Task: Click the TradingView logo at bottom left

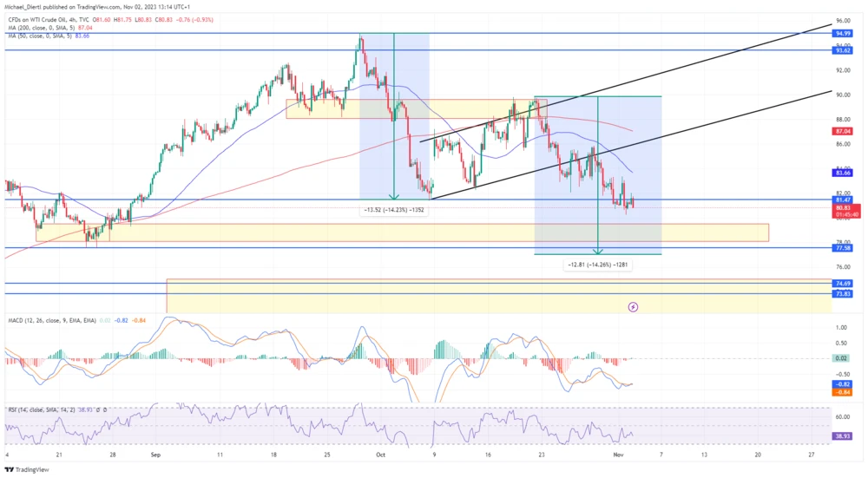Action: pos(27,469)
